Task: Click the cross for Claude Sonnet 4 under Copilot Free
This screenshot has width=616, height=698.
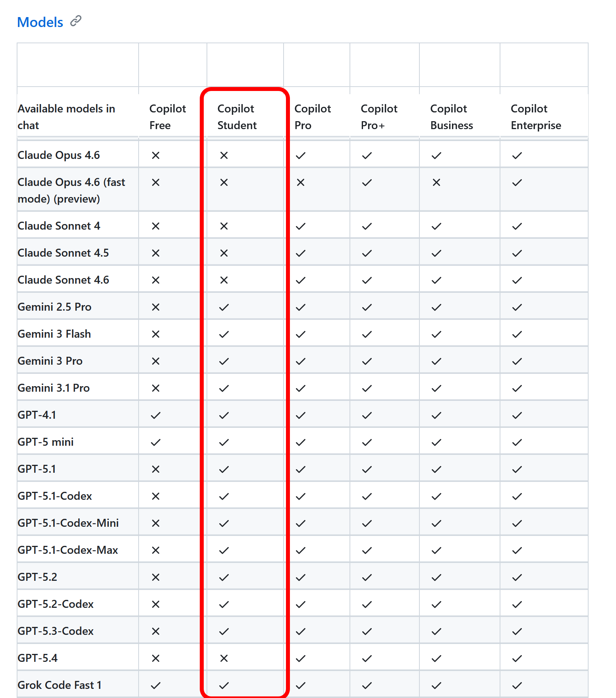Action: [156, 226]
